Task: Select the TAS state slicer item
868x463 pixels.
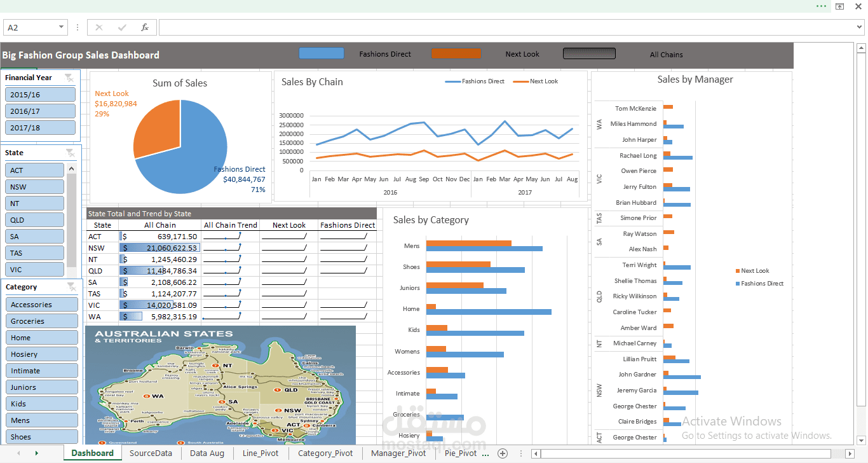Action: 35,252
